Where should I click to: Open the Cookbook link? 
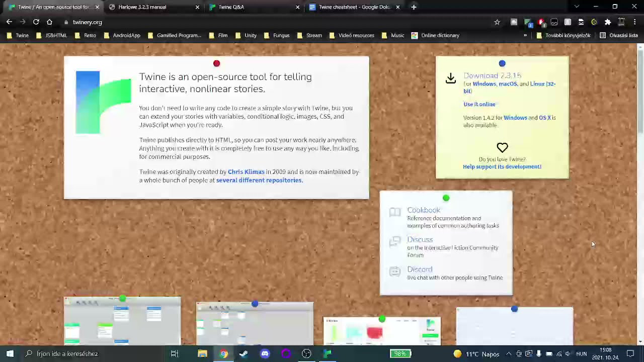tap(424, 210)
